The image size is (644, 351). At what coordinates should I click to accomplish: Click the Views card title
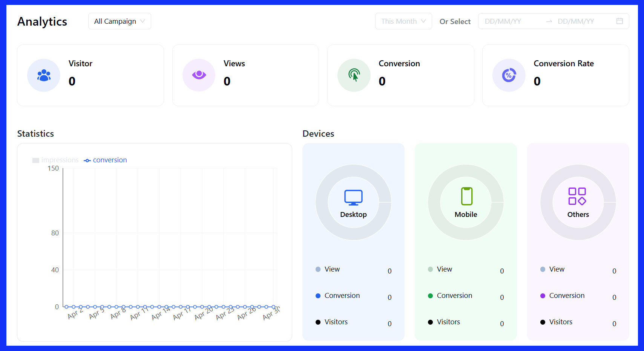[234, 64]
